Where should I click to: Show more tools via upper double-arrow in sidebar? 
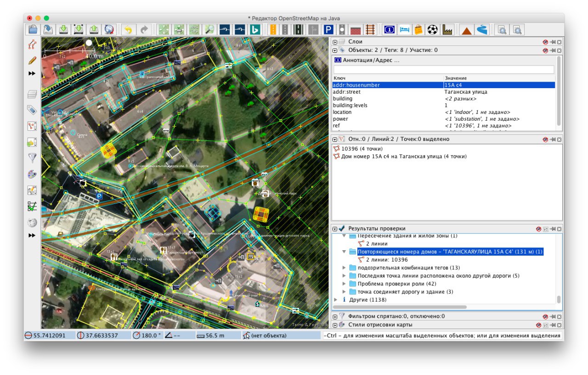tap(32, 73)
